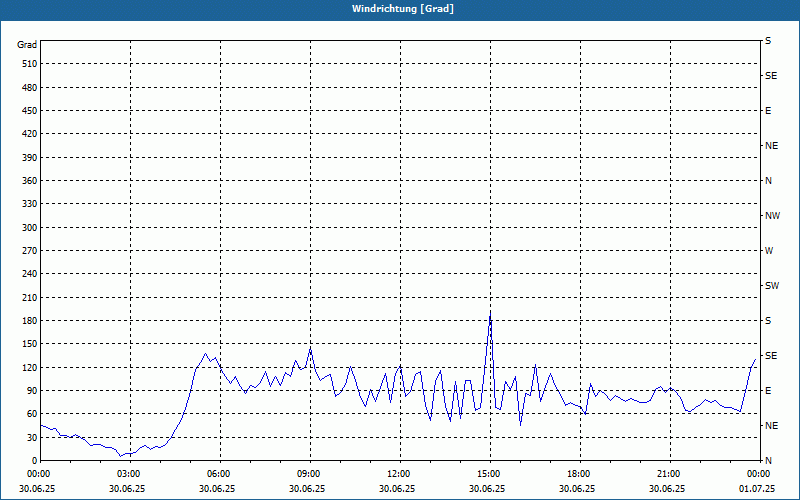This screenshot has width=800, height=500.
Task: Click the Windrichtung [Grad] chart title
Action: pyautogui.click(x=403, y=9)
